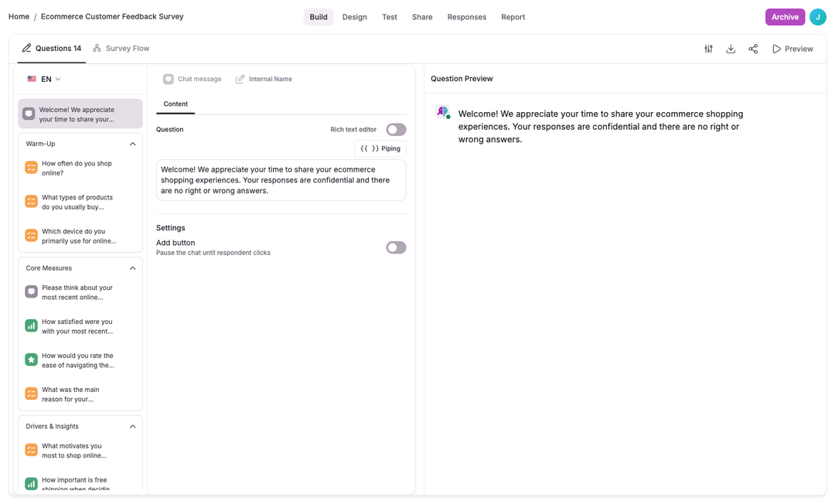Turn on the Add button setting
835x504 pixels.
click(x=395, y=247)
